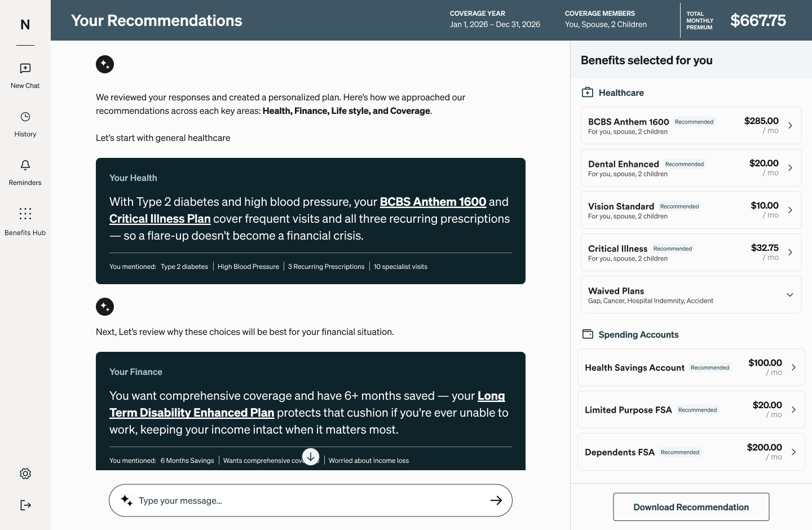The image size is (812, 530).
Task: Open Critical Illness plan chevron
Action: (790, 253)
